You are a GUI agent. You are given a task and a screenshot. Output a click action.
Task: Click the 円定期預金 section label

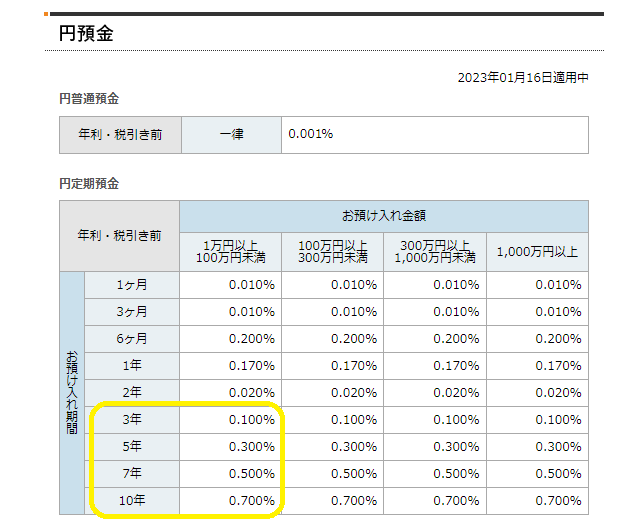(x=89, y=183)
